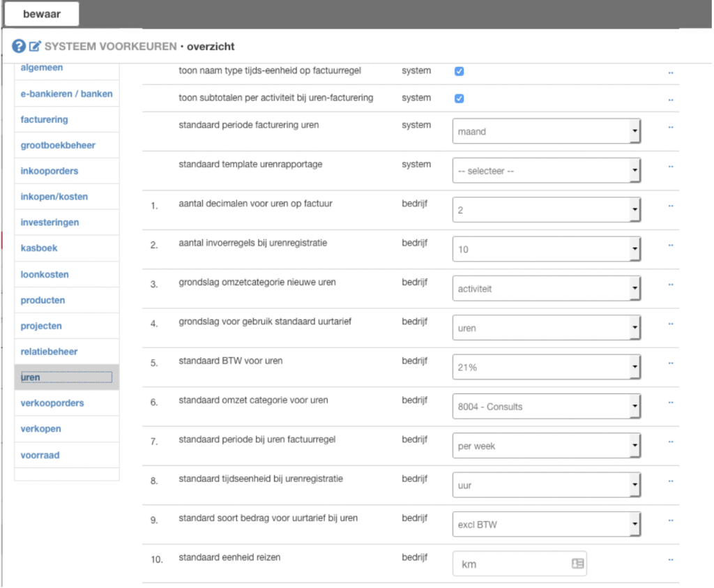Go to the voorraad preferences section
Image resolution: width=714 pixels, height=588 pixels.
(40, 455)
